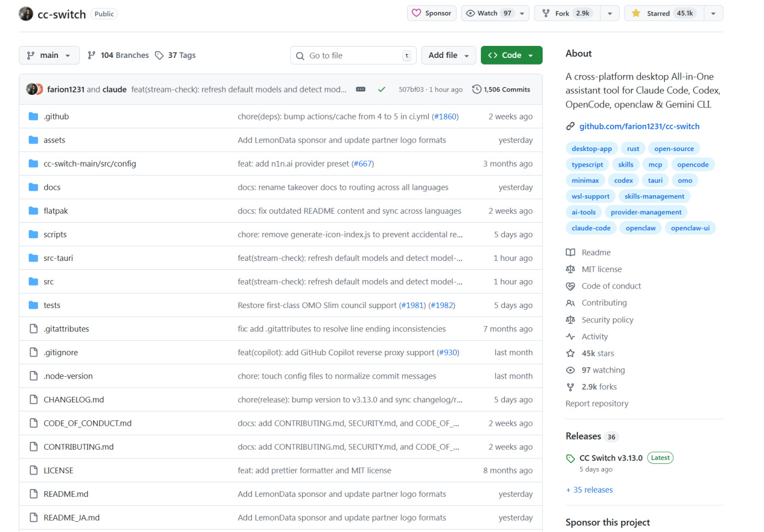Viewport: 764px width, 532px height.
Task: Click the tag icon beside 37 Tags
Action: pos(159,56)
